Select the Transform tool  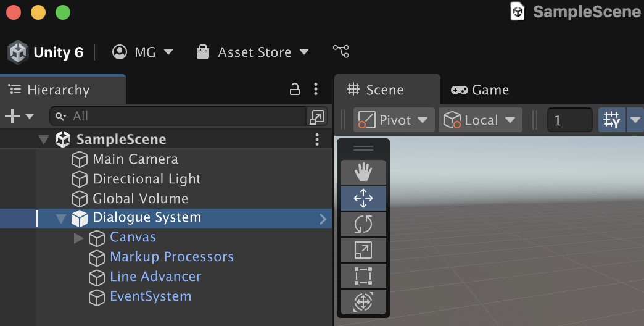click(x=363, y=302)
